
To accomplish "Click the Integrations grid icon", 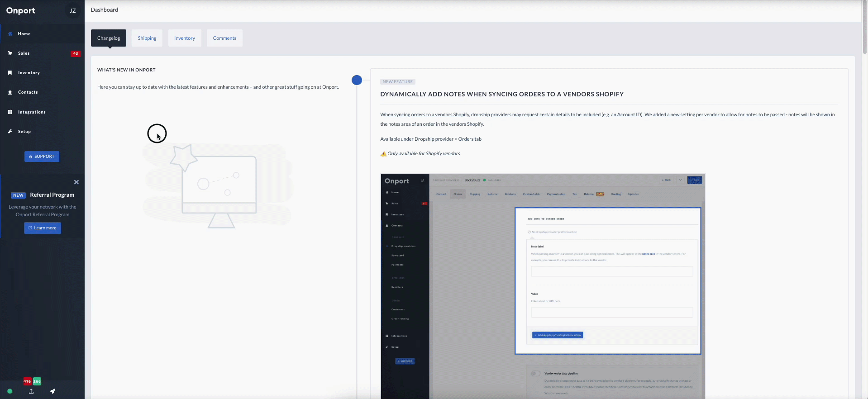I will [10, 112].
